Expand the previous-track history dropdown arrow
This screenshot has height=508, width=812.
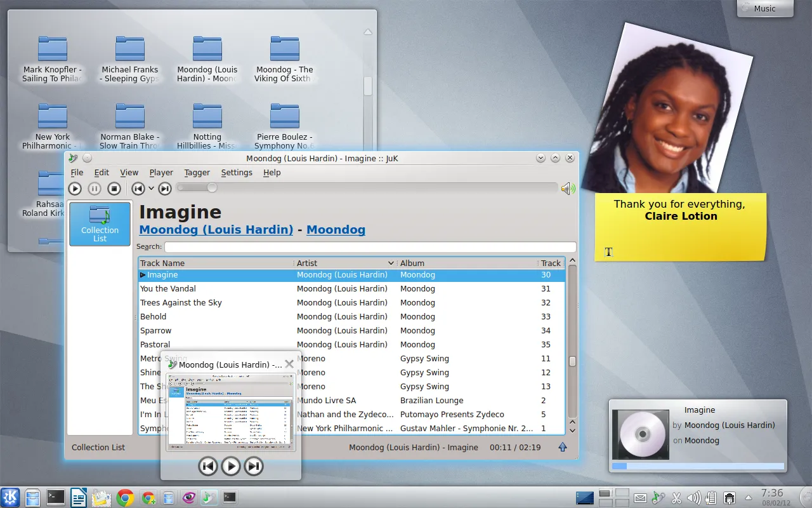point(151,189)
